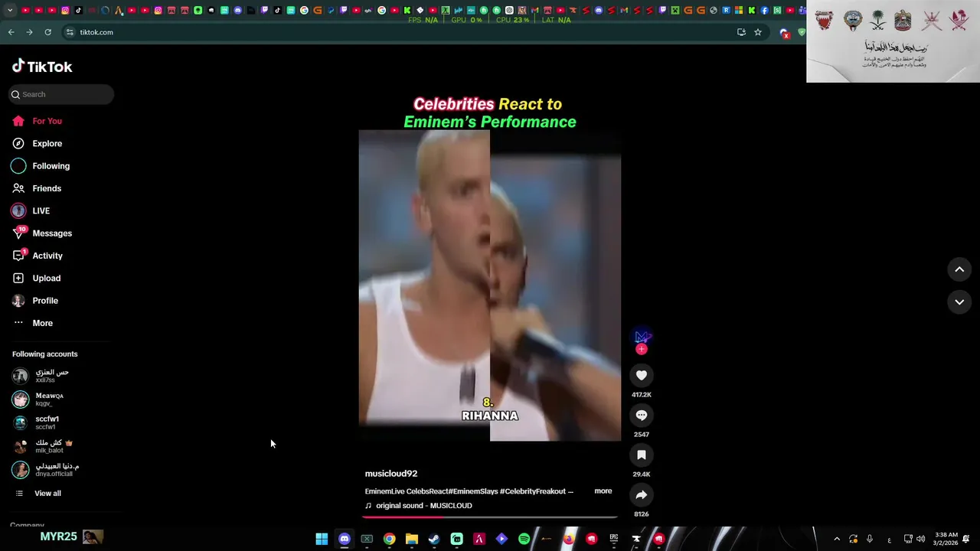Viewport: 980px width, 551px height.
Task: Click the install app icon in the address bar
Action: point(741,32)
